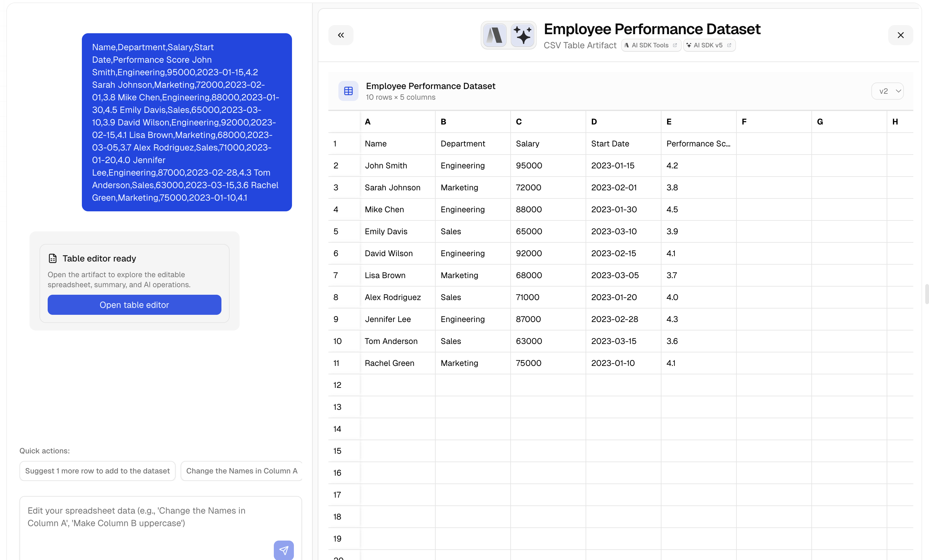
Task: Click the table grid icon beside dataset title
Action: pyautogui.click(x=348, y=91)
